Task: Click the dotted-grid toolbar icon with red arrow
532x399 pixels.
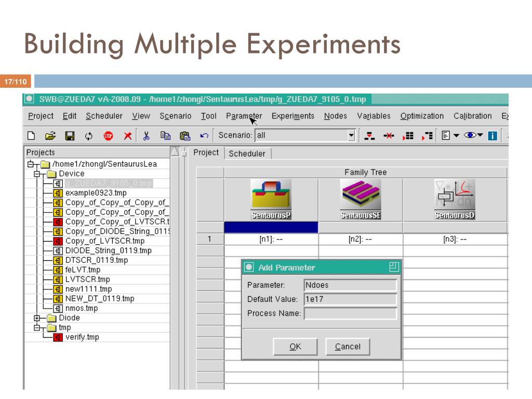Action: pyautogui.click(x=408, y=136)
